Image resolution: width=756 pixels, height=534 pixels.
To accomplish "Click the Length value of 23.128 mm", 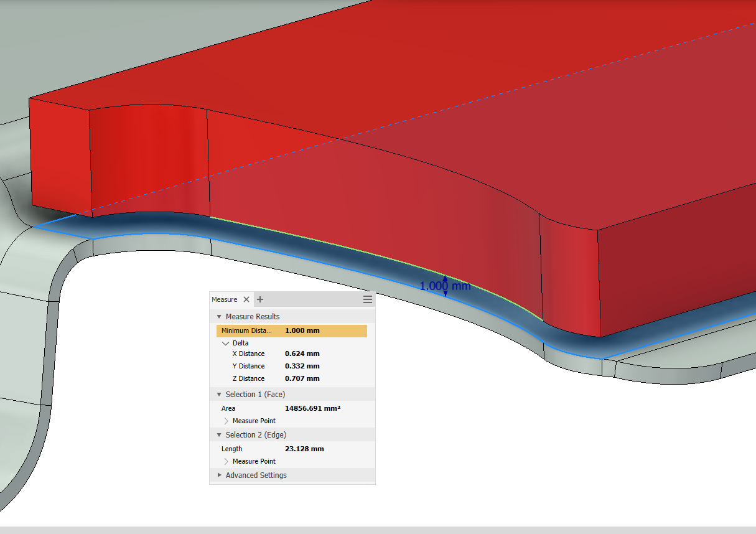I will 305,449.
